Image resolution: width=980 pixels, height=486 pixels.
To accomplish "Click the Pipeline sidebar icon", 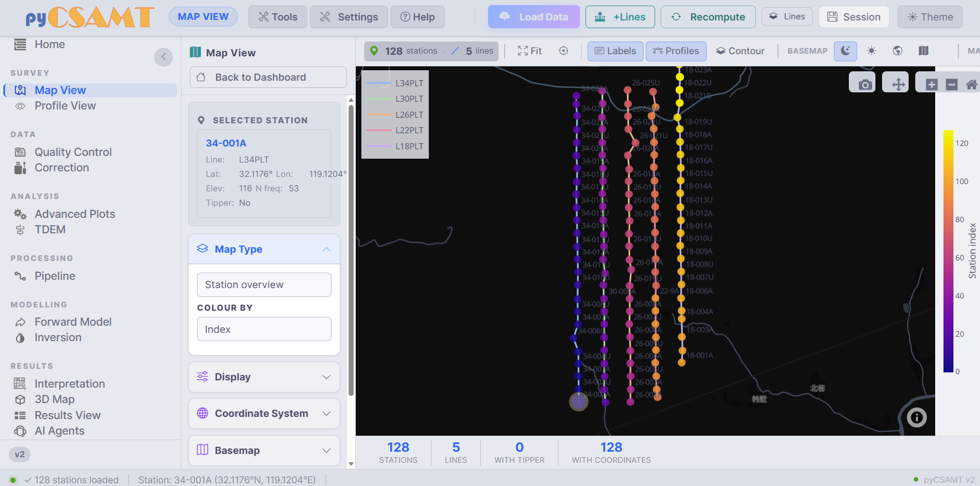I will [20, 276].
